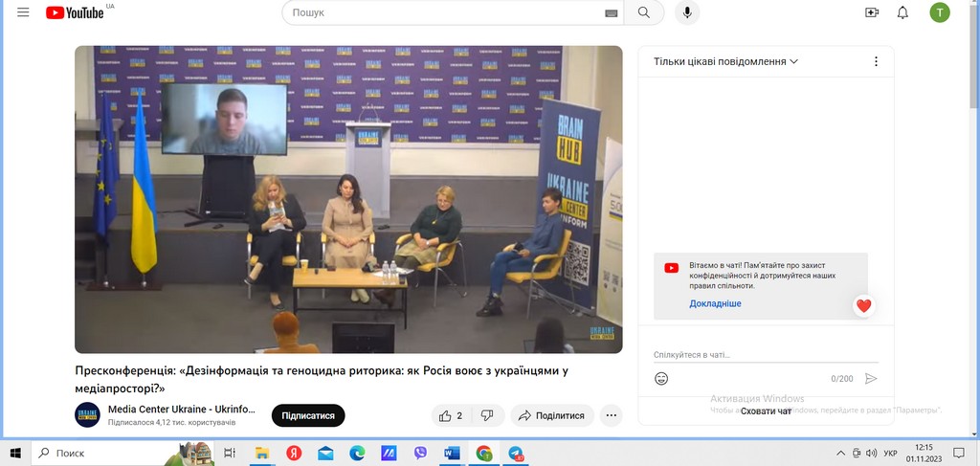Open the on-screen keyboard in search box
Image resolution: width=980 pixels, height=466 pixels.
pyautogui.click(x=612, y=13)
